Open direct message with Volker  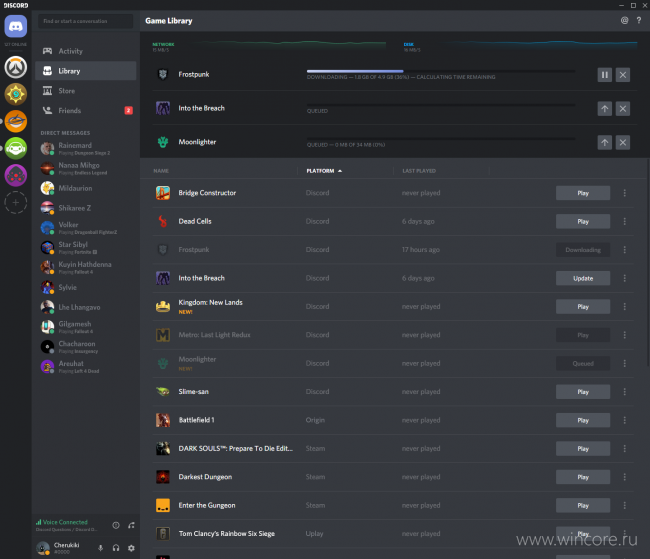(x=86, y=228)
